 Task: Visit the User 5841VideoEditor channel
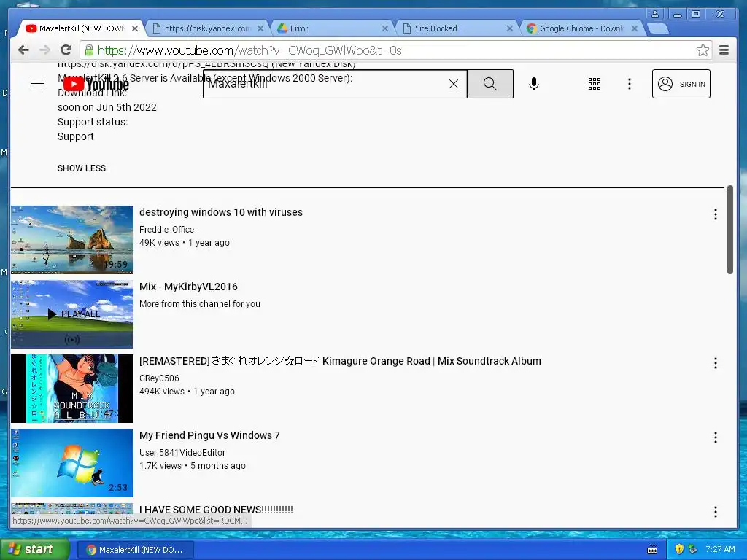[x=182, y=452]
